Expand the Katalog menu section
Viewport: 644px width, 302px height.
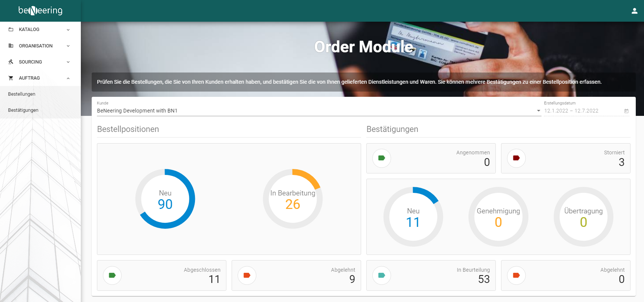(x=40, y=30)
